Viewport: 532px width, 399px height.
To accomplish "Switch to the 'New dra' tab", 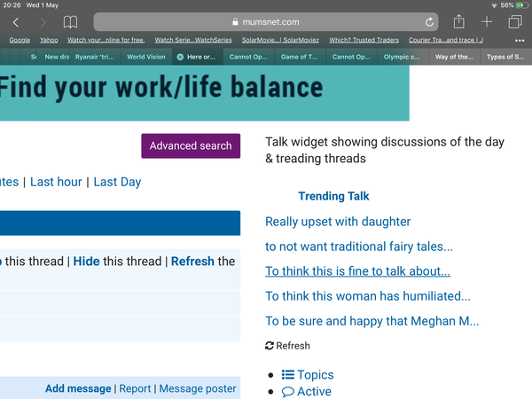I will (x=54, y=57).
